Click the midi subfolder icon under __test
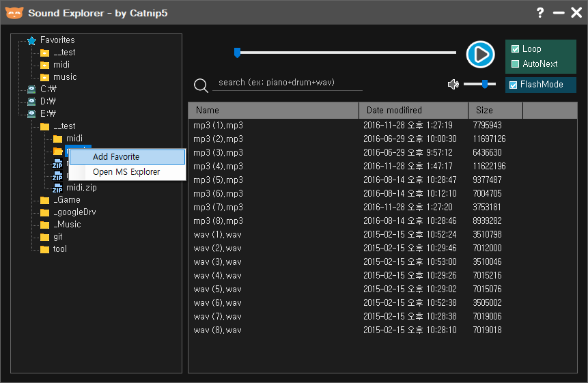The width and height of the screenshot is (588, 383). 58,139
